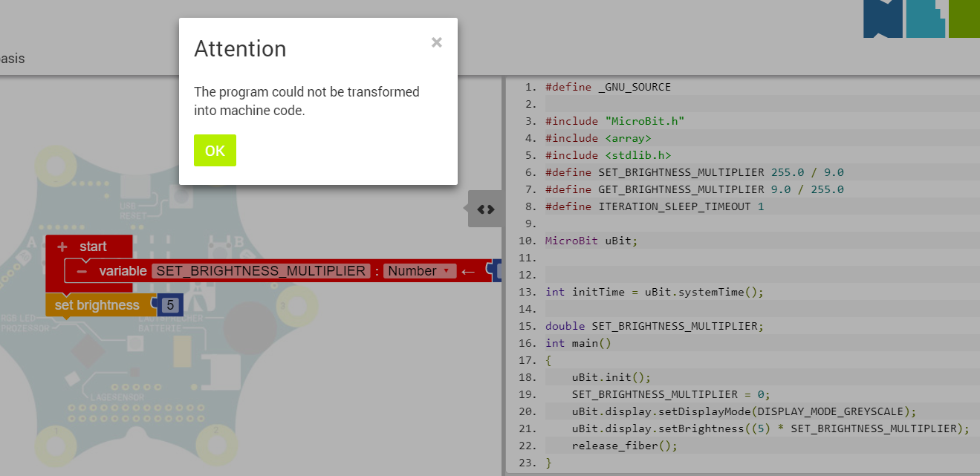The height and width of the screenshot is (476, 980).
Task: Click code line 16 int main()
Action: click(578, 343)
